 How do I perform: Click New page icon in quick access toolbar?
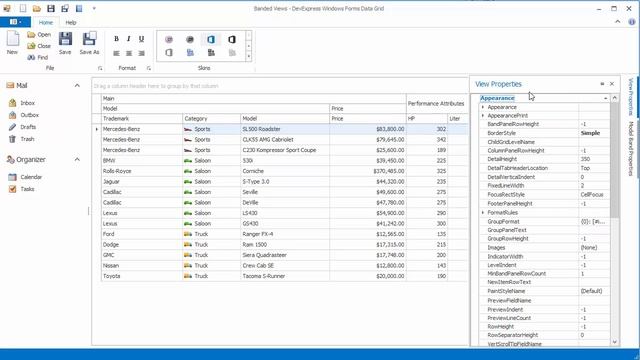[23, 8]
